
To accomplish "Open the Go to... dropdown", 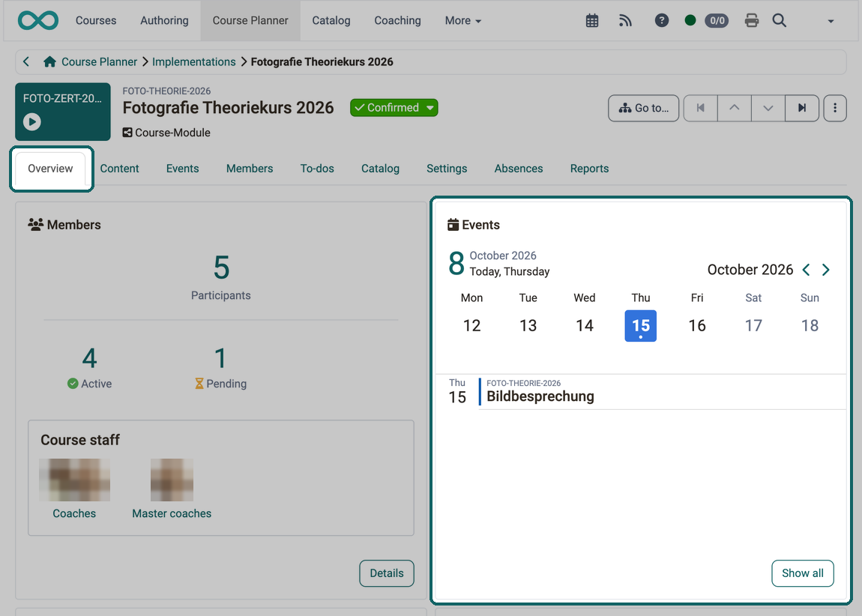I will (x=644, y=108).
